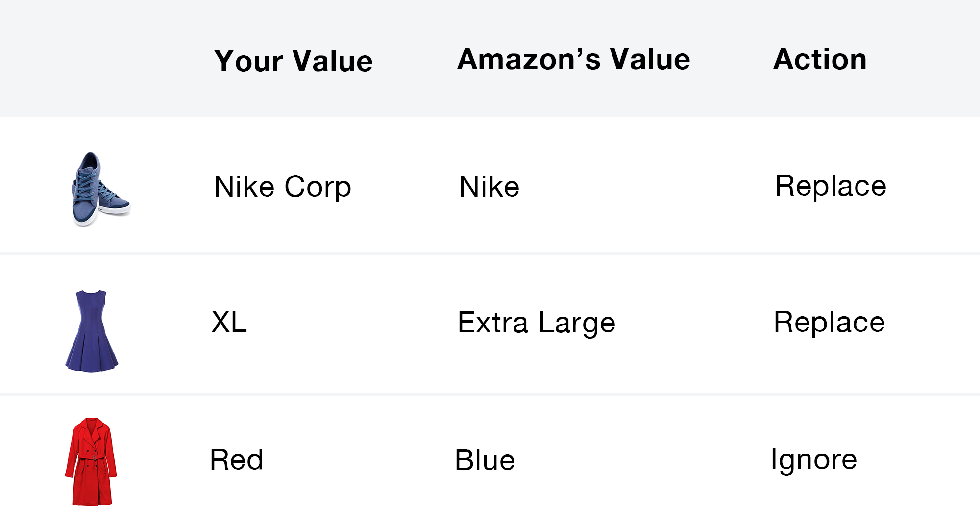Click Replace action for XL row
Image resolution: width=980 pixels, height=530 pixels.
tap(829, 323)
